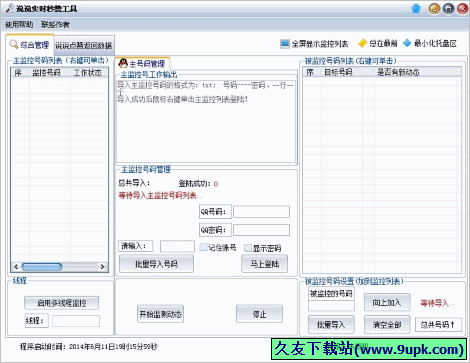Viewport: 470px width, 363px height.
Task: Click the 批量导入号码 button
Action: [x=156, y=264]
